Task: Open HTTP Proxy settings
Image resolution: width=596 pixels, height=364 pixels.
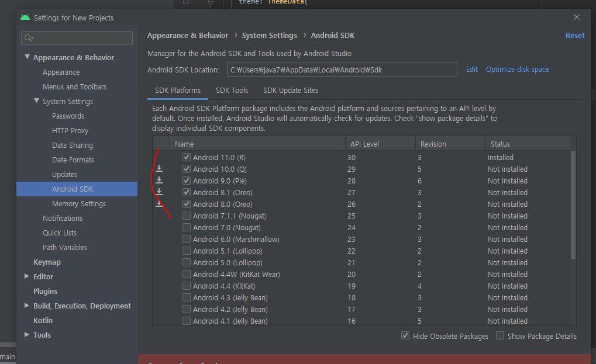Action: (x=70, y=130)
